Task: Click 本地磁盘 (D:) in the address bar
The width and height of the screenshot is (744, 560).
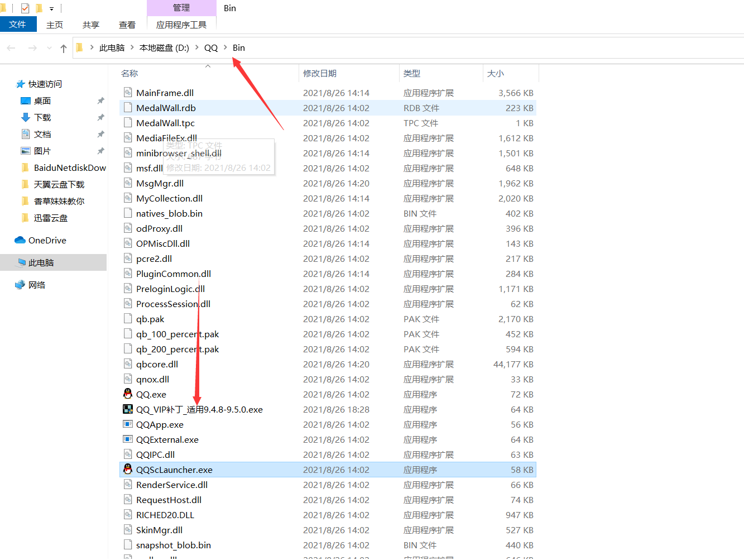Action: [x=164, y=47]
